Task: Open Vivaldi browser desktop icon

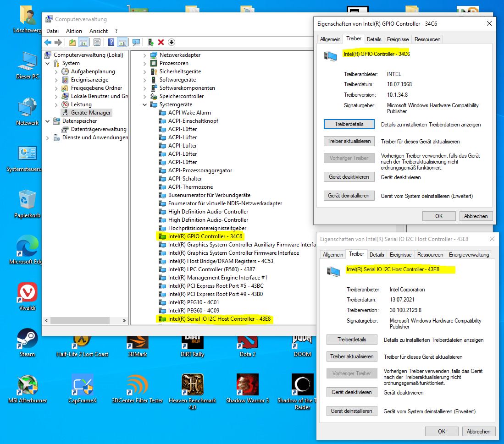Action: tap(28, 296)
